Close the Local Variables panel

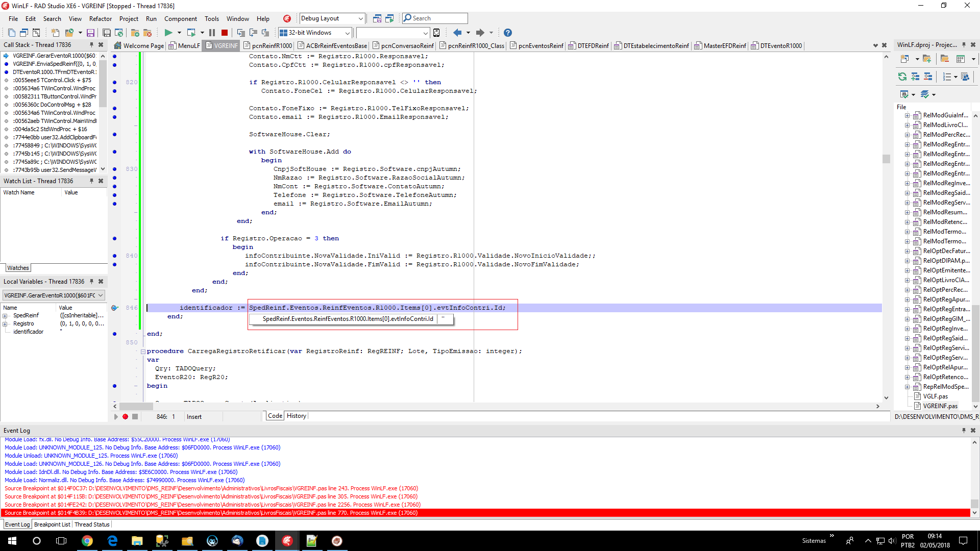click(101, 282)
